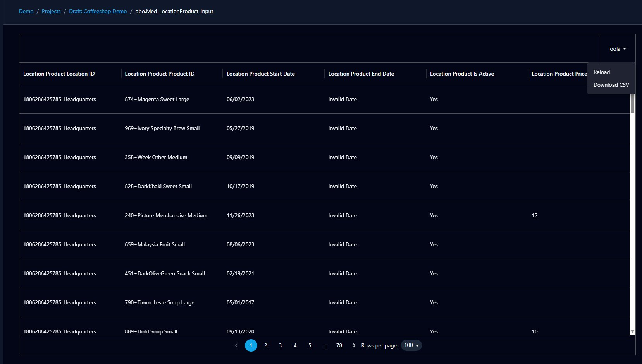
Task: Choose Download CSV from Tools menu
Action: [611, 85]
